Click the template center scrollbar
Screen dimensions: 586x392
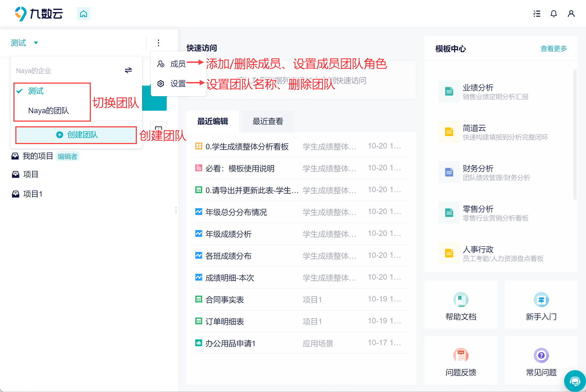pos(575,134)
